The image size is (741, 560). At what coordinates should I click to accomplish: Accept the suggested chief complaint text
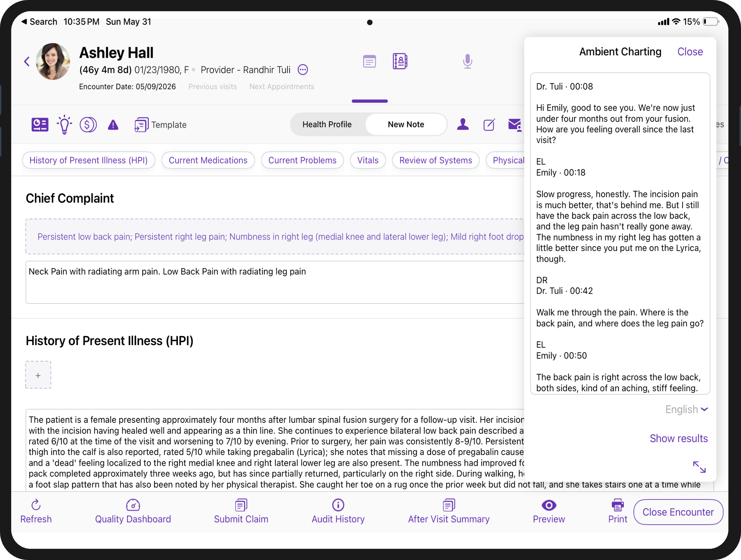pyautogui.click(x=275, y=237)
